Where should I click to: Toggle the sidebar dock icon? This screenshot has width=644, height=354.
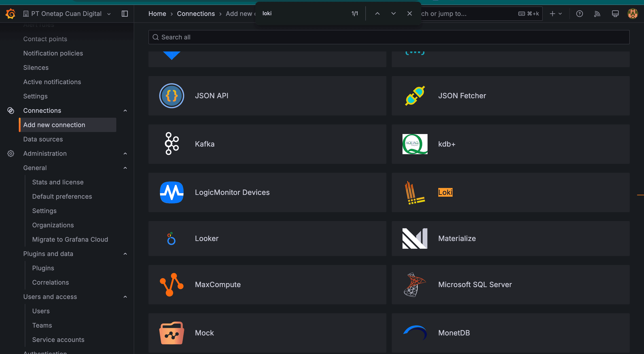tap(125, 13)
